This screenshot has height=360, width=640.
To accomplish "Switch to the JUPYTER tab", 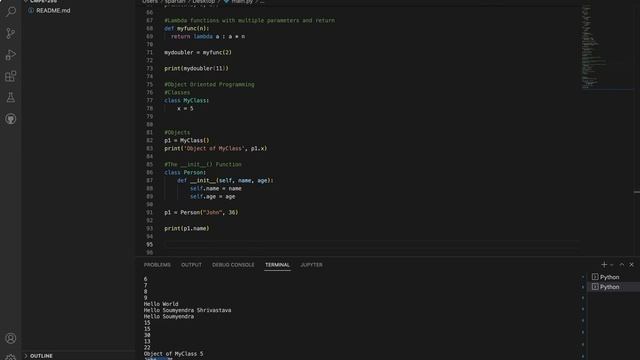I will click(311, 265).
